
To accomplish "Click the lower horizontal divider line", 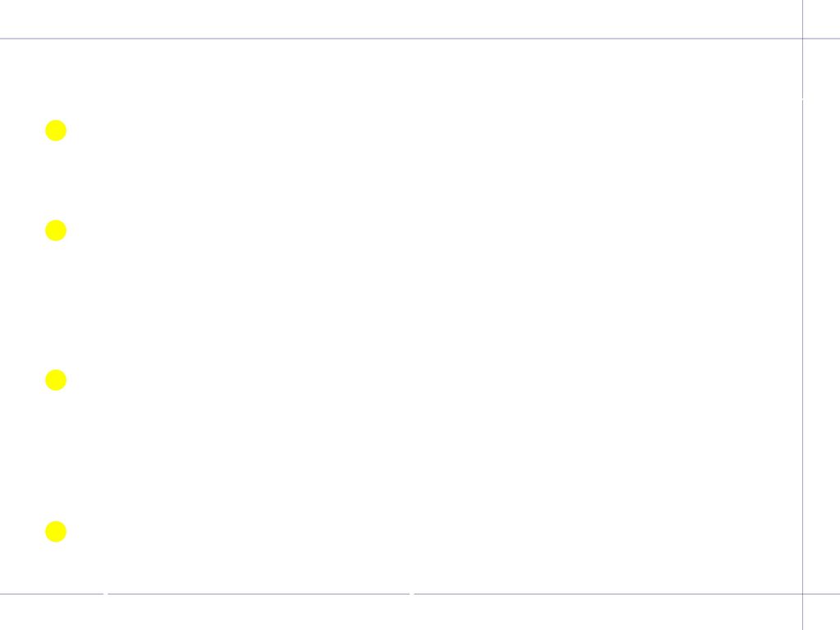I will [420, 594].
